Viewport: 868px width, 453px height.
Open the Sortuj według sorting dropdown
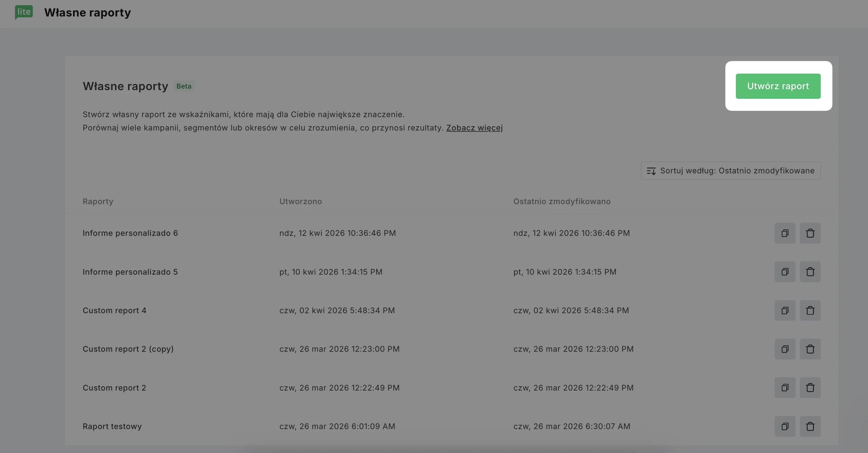tap(731, 171)
